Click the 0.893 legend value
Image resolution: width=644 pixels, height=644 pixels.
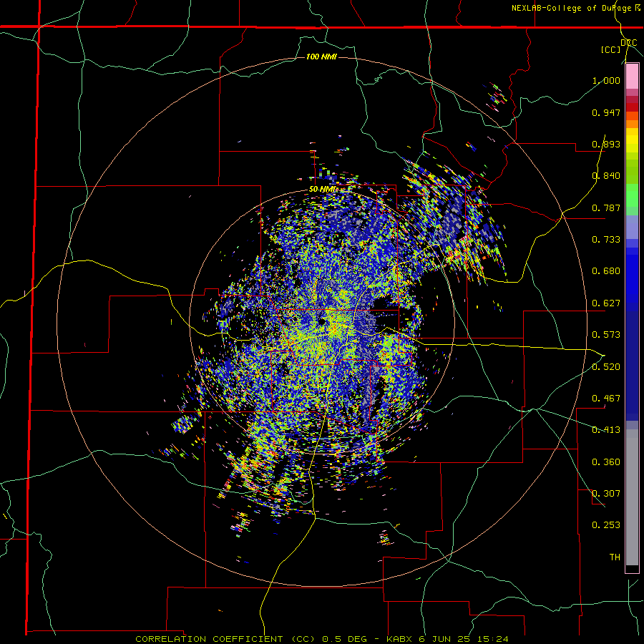pos(606,144)
